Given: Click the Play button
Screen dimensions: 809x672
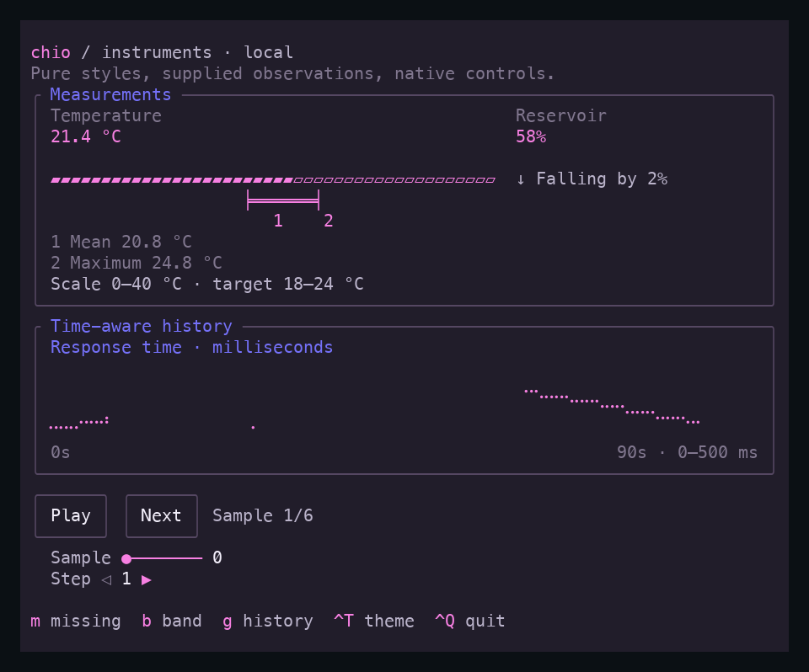Looking at the screenshot, I should coord(71,515).
